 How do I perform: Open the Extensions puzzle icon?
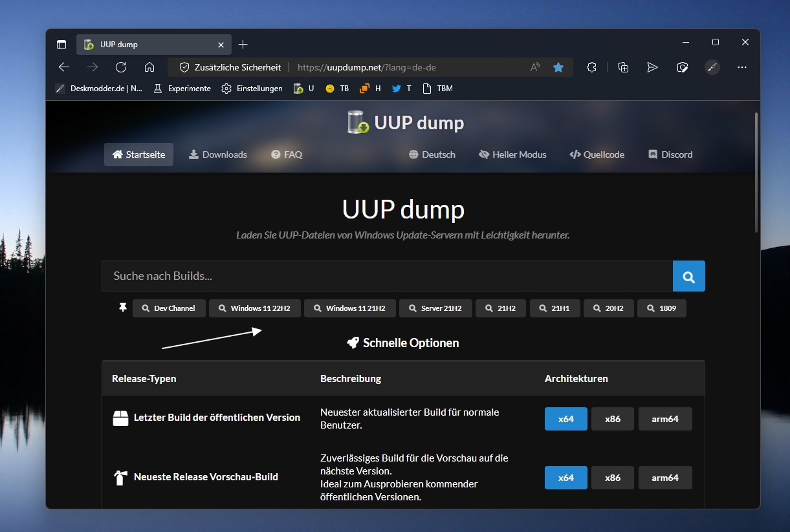pos(591,67)
